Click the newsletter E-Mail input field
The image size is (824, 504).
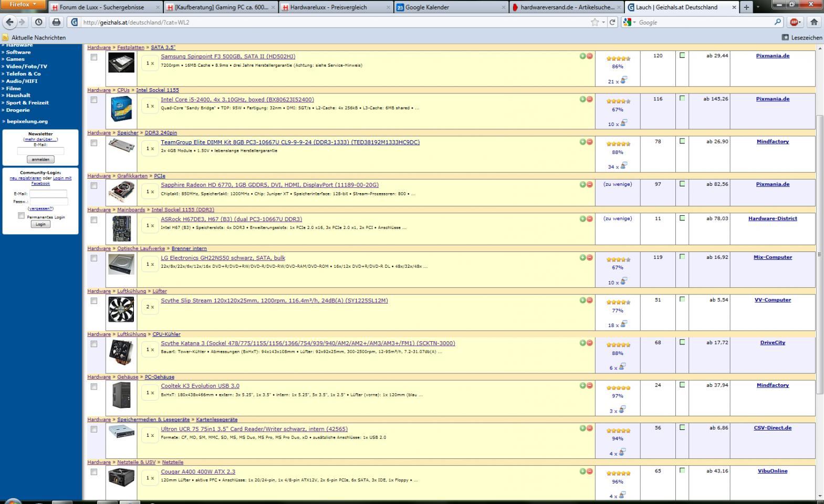[40, 151]
